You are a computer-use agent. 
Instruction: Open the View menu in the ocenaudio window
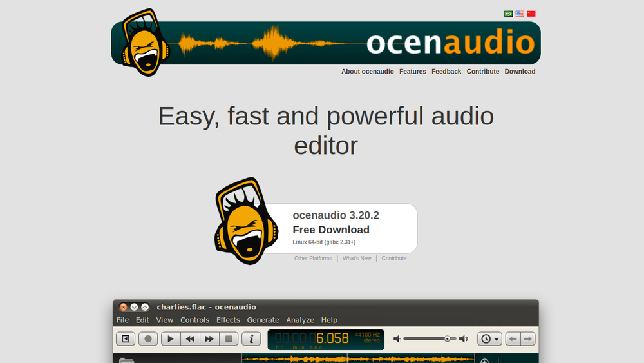(x=164, y=320)
